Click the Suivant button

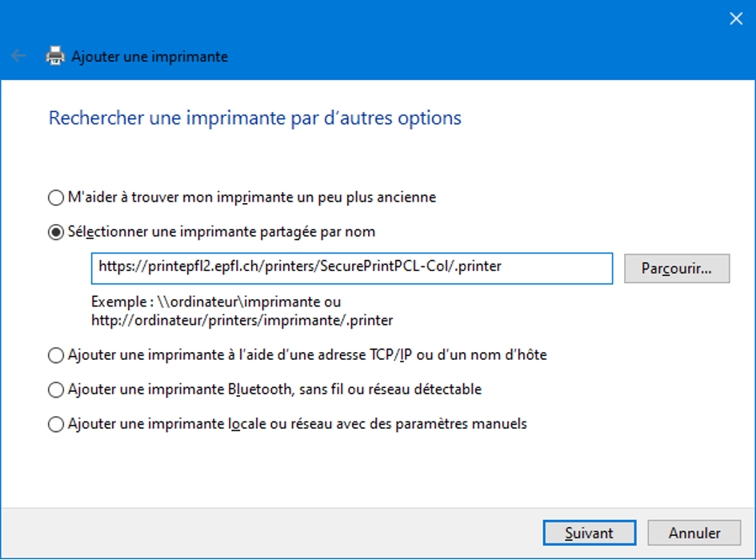click(589, 533)
